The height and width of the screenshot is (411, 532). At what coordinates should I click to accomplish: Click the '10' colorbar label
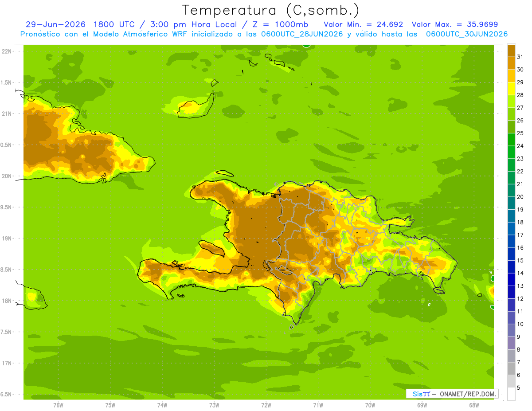coord(520,324)
